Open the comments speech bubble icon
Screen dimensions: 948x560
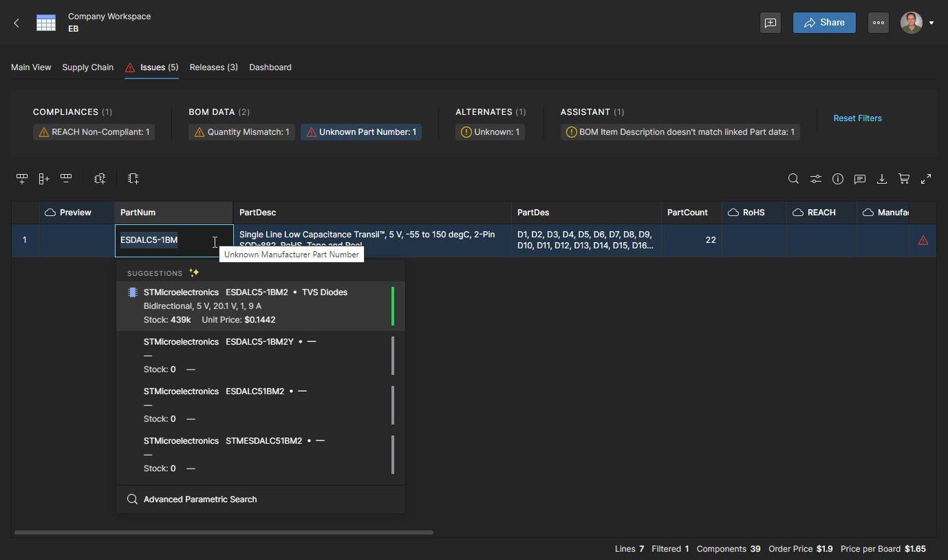(x=860, y=179)
